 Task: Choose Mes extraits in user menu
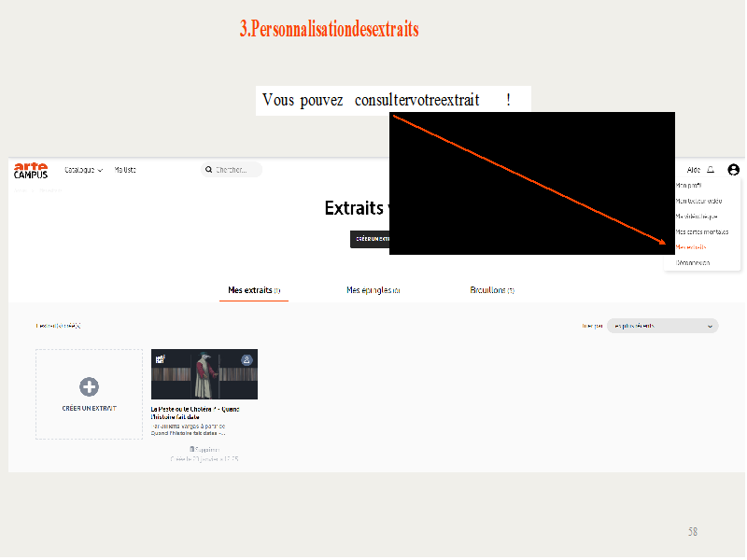pyautogui.click(x=691, y=247)
